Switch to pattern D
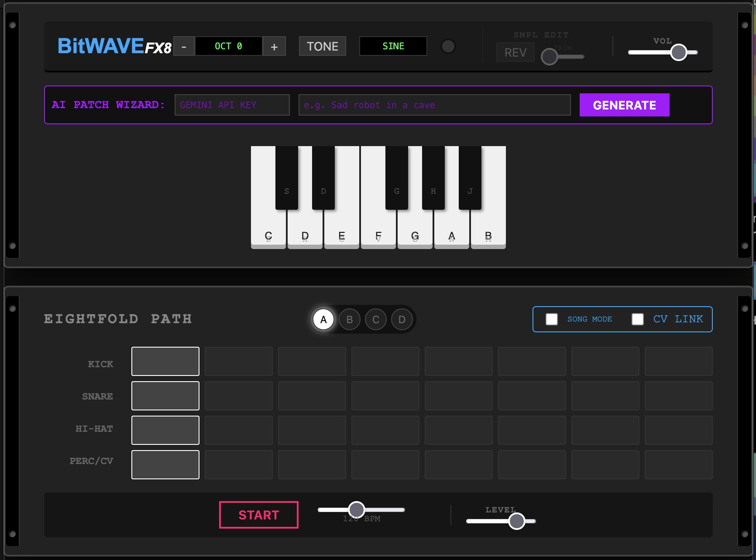The width and height of the screenshot is (756, 560). pos(402,319)
